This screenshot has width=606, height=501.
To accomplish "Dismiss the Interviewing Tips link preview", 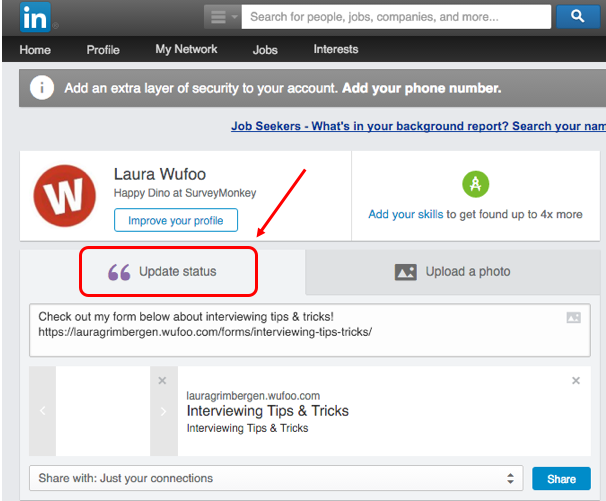I will (576, 381).
